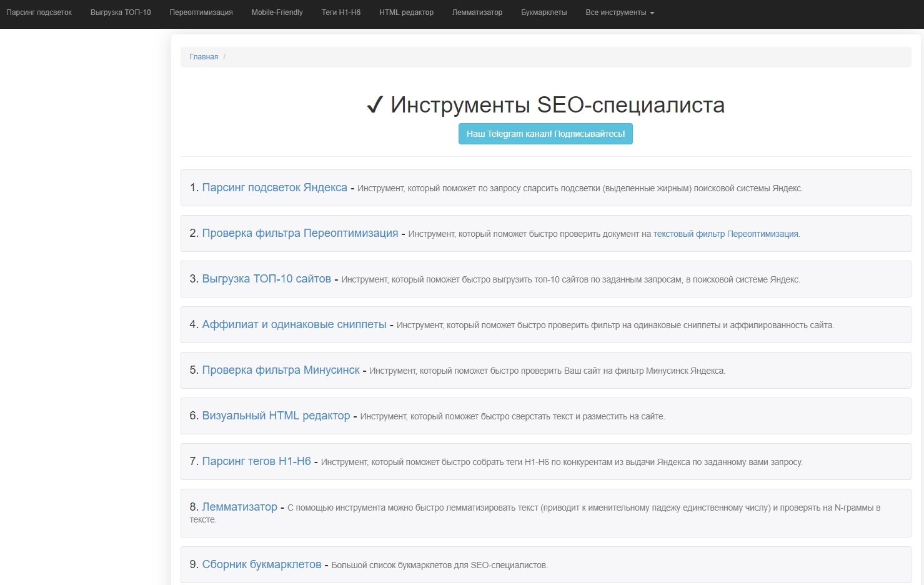
Task: Click description about фильтр Минусинск Яндекса
Action: [x=547, y=371]
